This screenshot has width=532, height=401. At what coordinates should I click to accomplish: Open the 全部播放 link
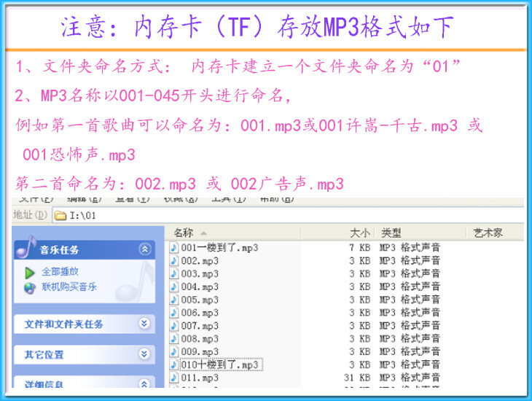point(60,272)
